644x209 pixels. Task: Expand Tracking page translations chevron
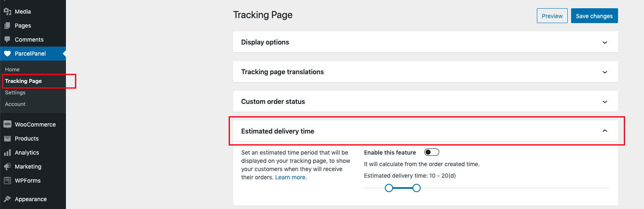604,72
